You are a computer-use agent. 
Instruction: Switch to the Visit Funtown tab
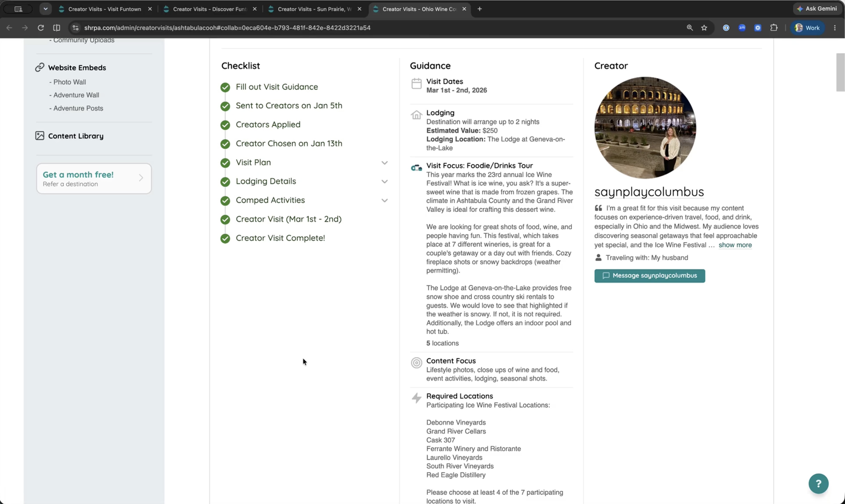coord(105,9)
